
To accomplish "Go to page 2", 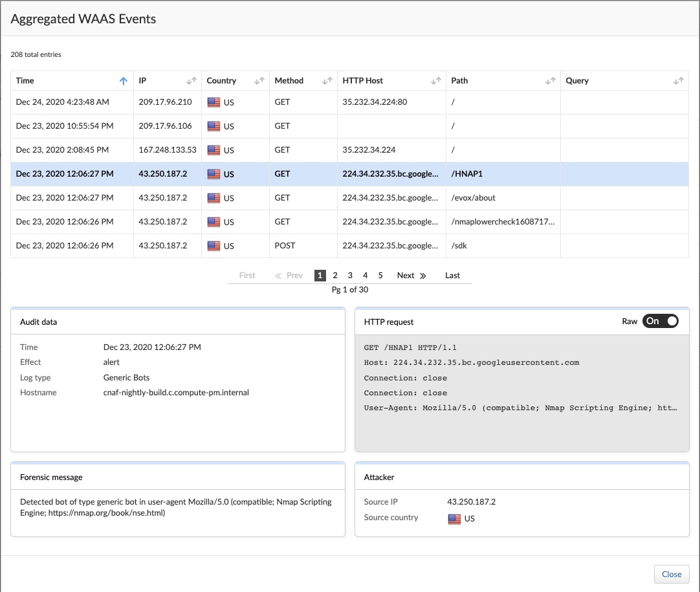I will click(x=335, y=276).
